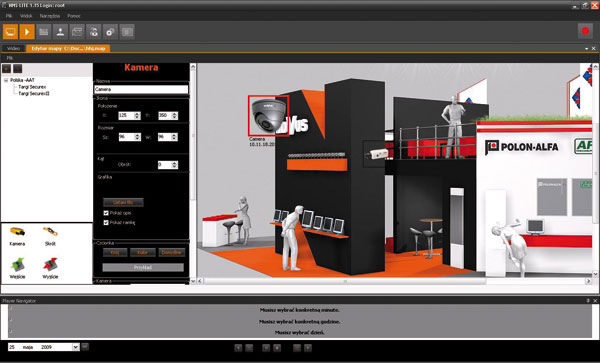Click the Ustaw tło button
Screen dimensions: 600x363
point(123,202)
